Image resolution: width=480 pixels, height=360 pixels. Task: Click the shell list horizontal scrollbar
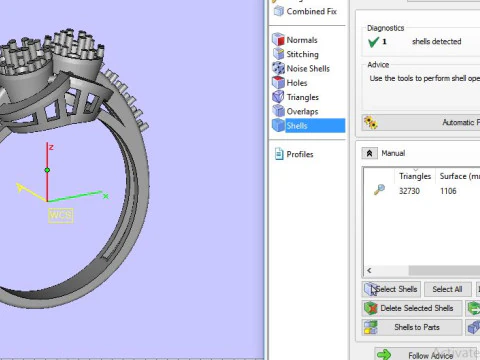[444, 270]
